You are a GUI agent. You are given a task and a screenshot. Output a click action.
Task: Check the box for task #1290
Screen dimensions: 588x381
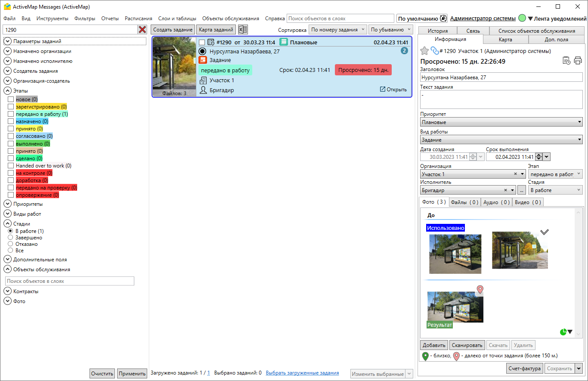pos(202,43)
